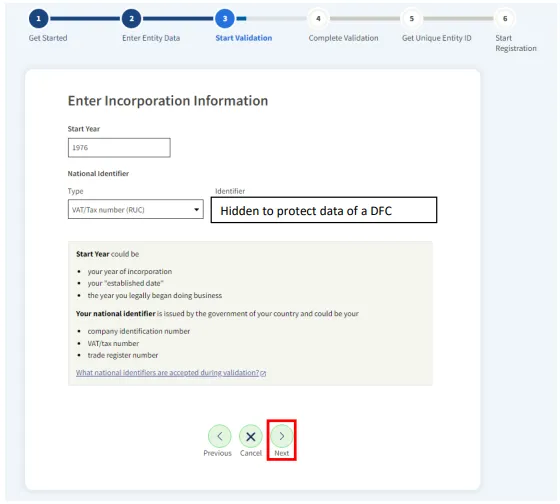Click the 'trade register number' bullet
Viewport: 560px width, 504px height.
[123, 355]
